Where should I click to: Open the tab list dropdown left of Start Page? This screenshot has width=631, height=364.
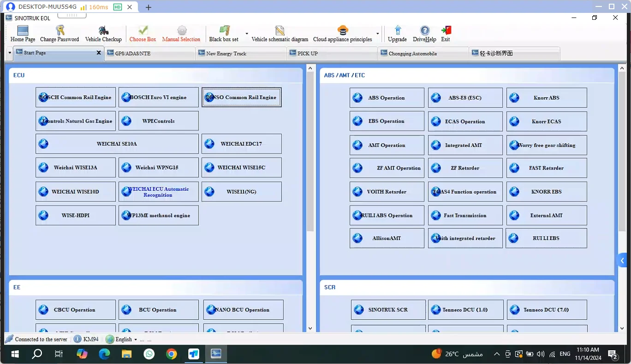tap(10, 53)
